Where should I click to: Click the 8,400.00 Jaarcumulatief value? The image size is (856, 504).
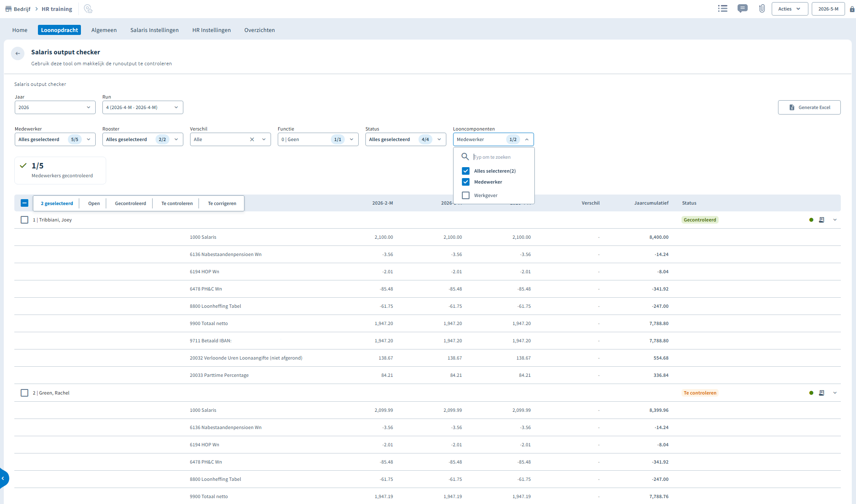click(x=659, y=237)
